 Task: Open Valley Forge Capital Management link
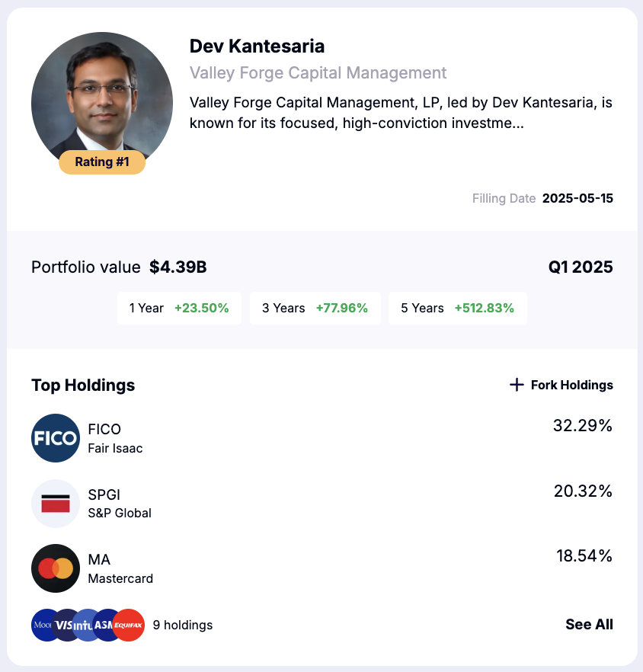pos(318,73)
